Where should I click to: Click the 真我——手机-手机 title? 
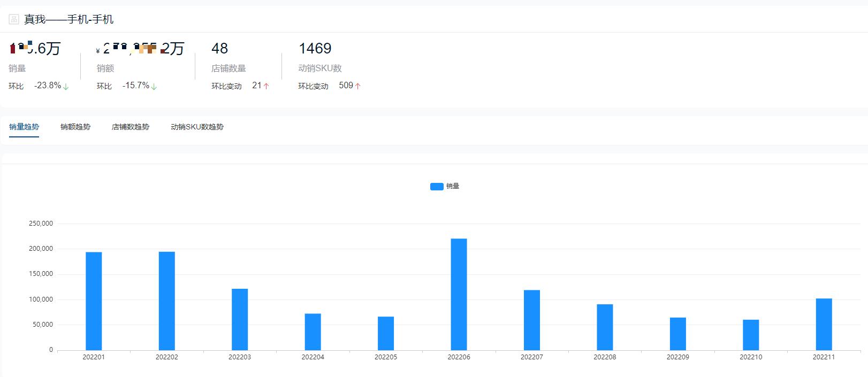[68, 19]
